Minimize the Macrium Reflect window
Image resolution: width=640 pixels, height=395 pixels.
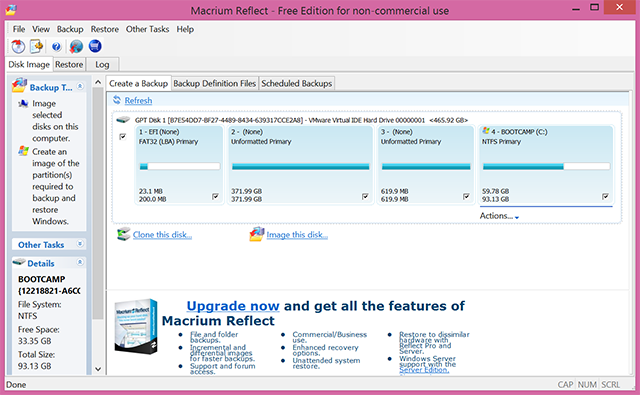[x=576, y=8]
